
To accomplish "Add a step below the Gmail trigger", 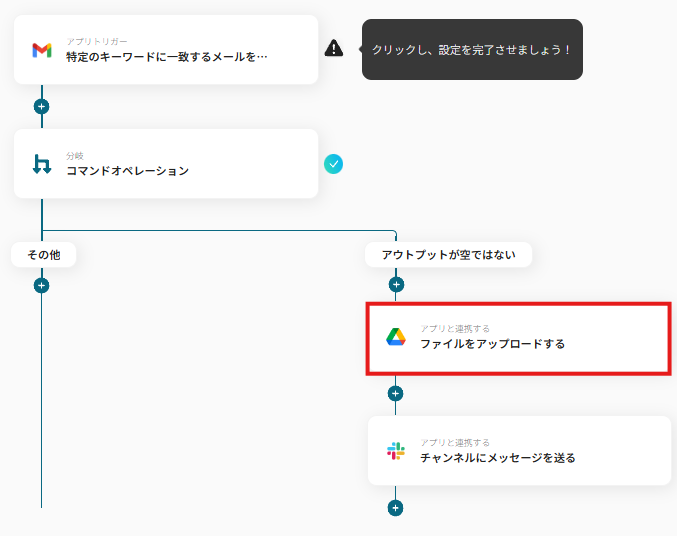I will [x=41, y=106].
